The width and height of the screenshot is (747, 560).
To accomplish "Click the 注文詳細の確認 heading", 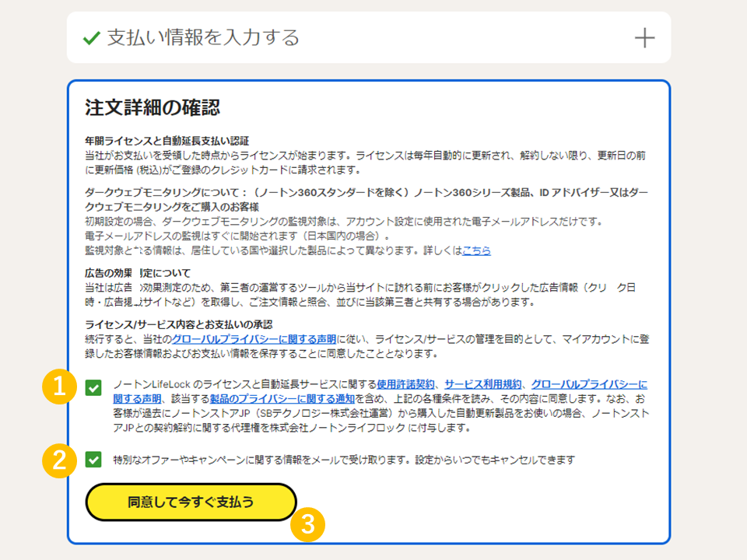I will click(x=153, y=107).
